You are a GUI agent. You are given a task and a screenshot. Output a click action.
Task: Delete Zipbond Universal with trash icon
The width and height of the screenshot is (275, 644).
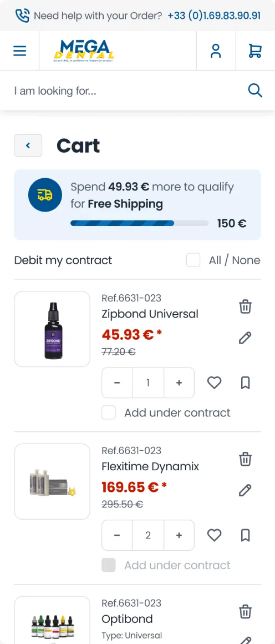tap(245, 307)
